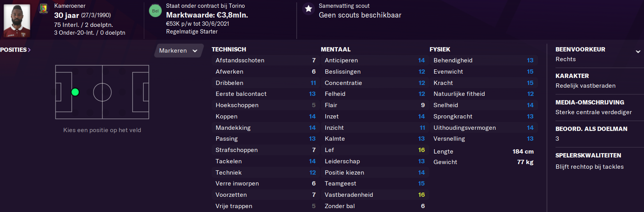Click the pitch centre circle

click(x=102, y=92)
